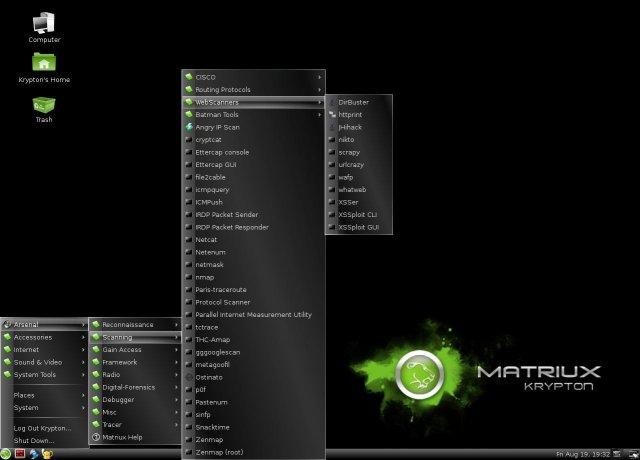The image size is (640, 460).
Task: Launch Zenmap (root)
Action: pyautogui.click(x=253, y=452)
